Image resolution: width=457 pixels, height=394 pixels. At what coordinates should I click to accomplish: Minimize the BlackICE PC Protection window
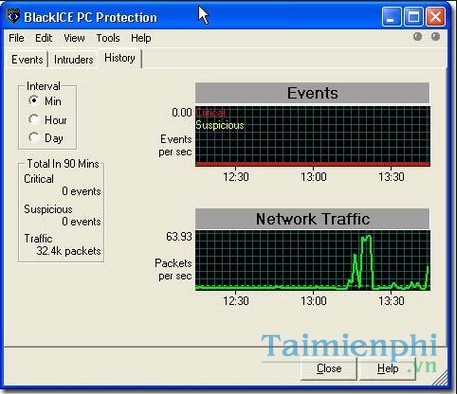[x=392, y=17]
